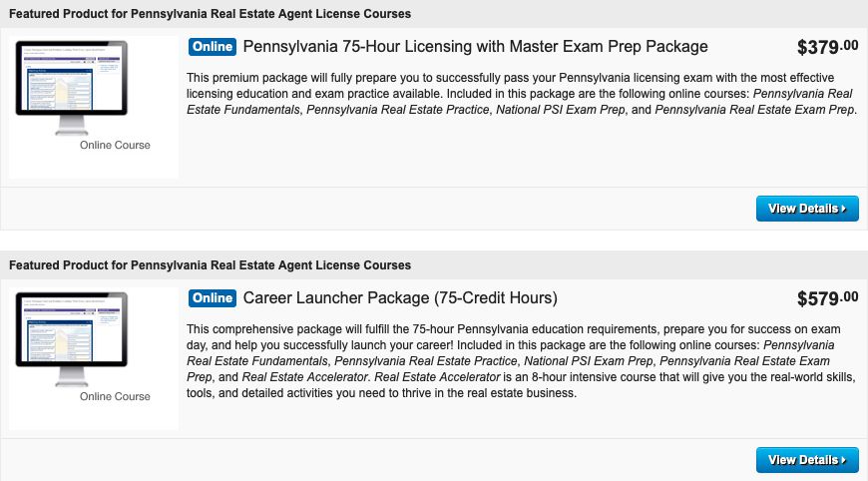Click the blue Online badge beside Career Launcher Package

tap(213, 297)
